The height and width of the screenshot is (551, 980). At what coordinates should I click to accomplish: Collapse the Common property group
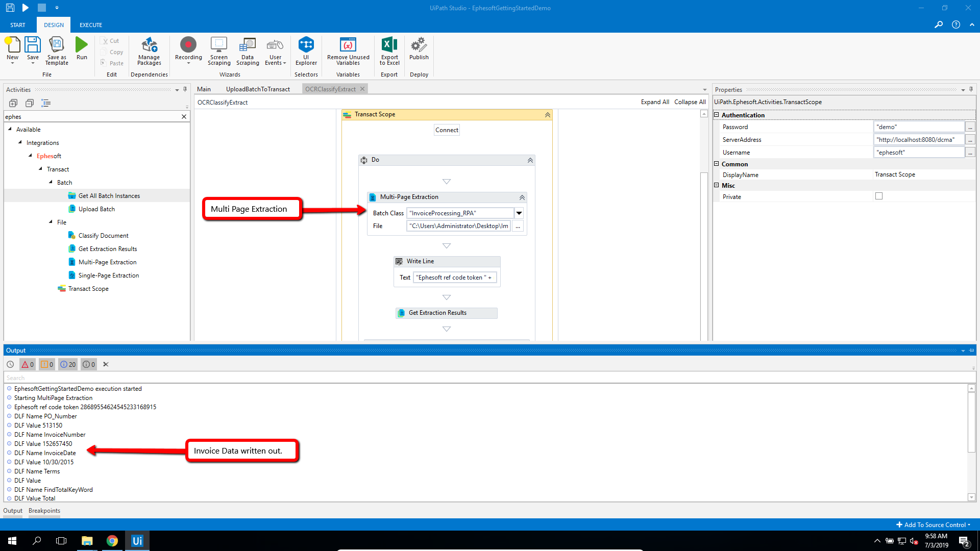[717, 164]
